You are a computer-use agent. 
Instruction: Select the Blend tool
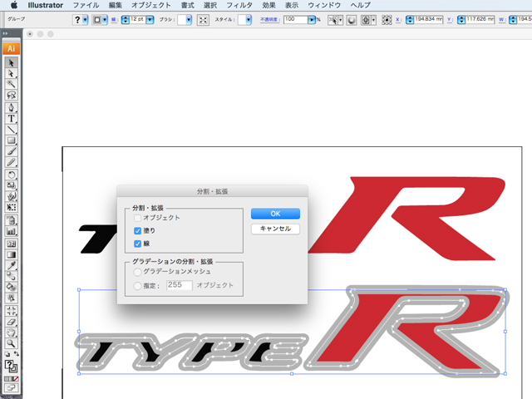11,276
